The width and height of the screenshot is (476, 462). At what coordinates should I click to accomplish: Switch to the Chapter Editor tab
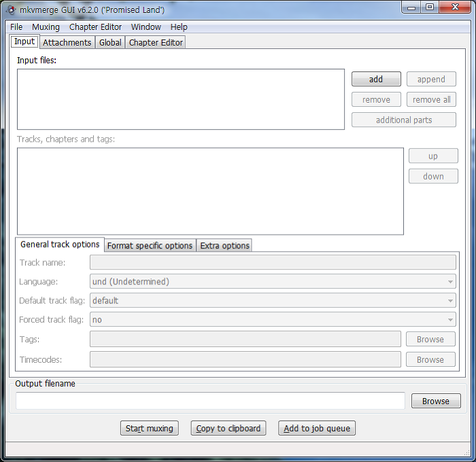tap(156, 42)
